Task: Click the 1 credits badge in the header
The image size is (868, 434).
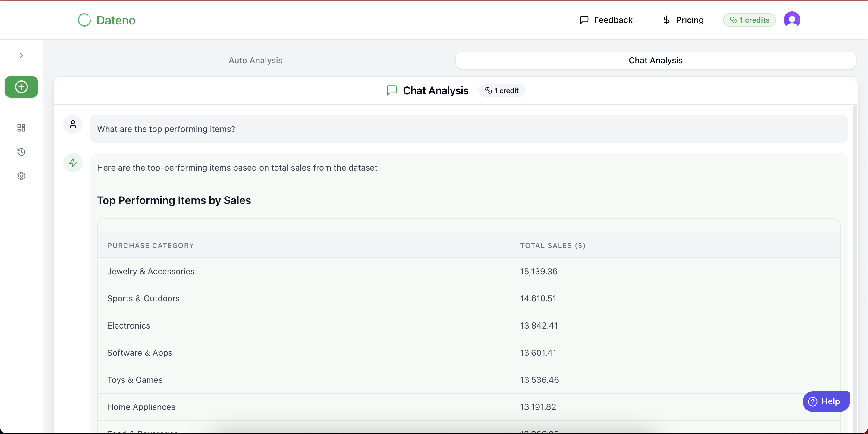Action: 749,20
